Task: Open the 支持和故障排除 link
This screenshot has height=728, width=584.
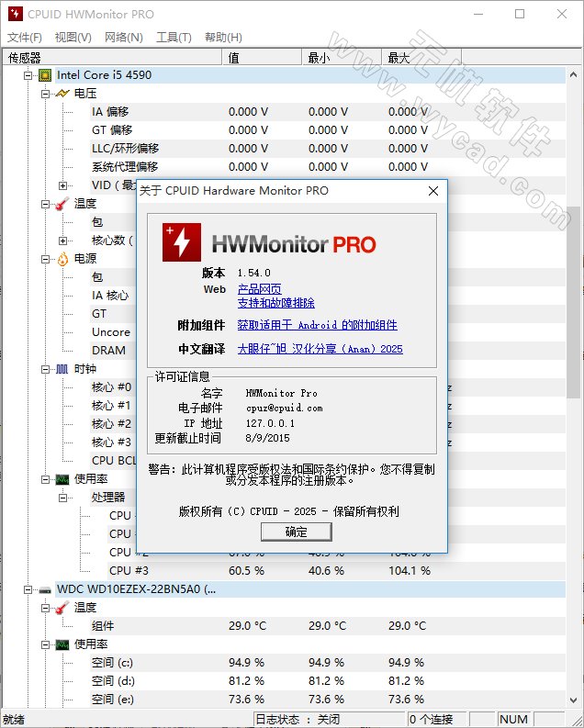Action: (x=276, y=303)
